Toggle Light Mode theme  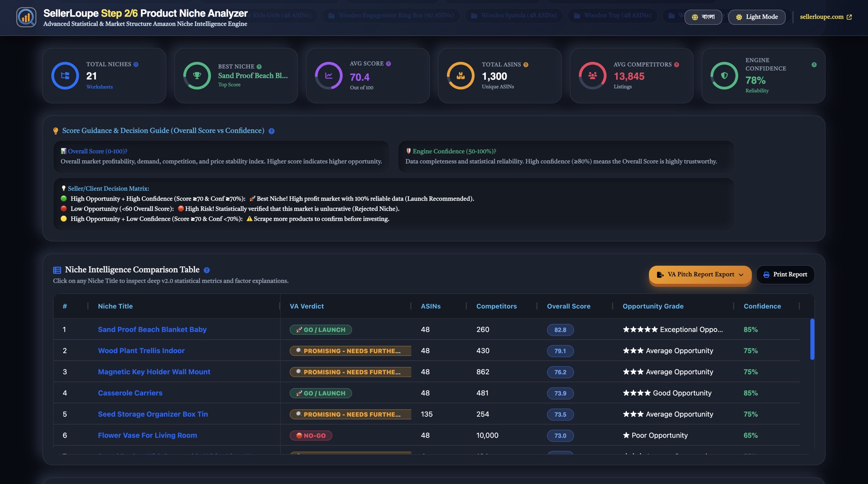coord(756,17)
